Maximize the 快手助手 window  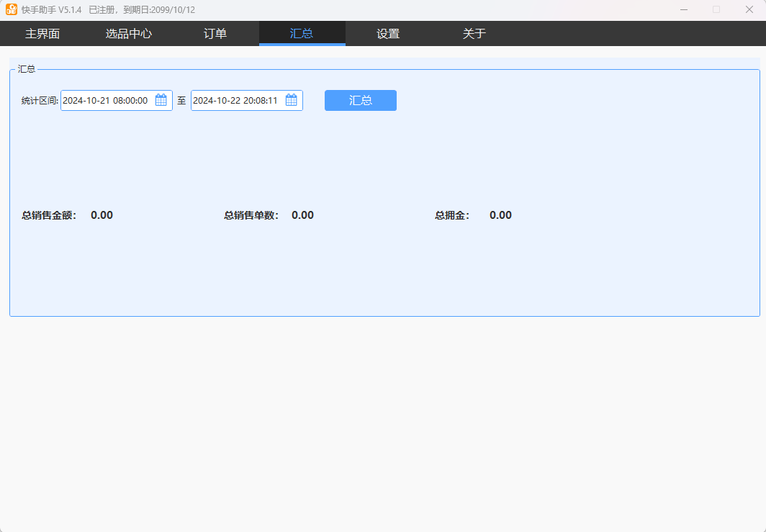(x=716, y=9)
